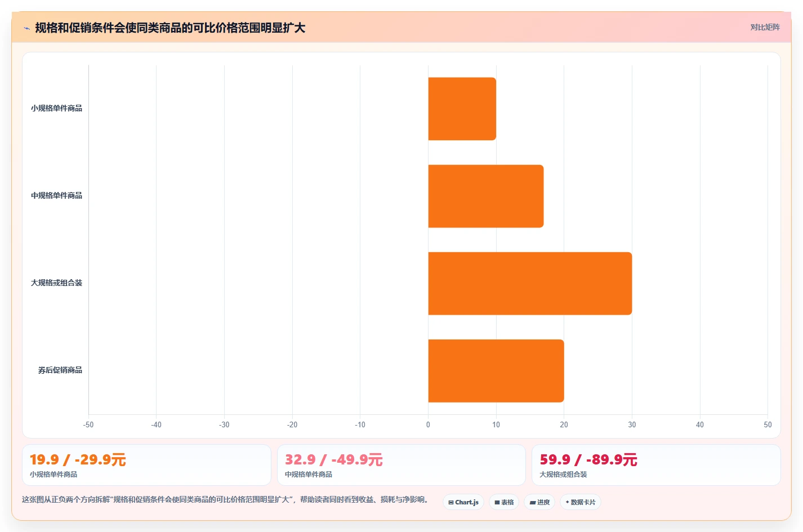This screenshot has height=532, width=803.
Task: Click the x-axis tick label 50
Action: (x=768, y=424)
